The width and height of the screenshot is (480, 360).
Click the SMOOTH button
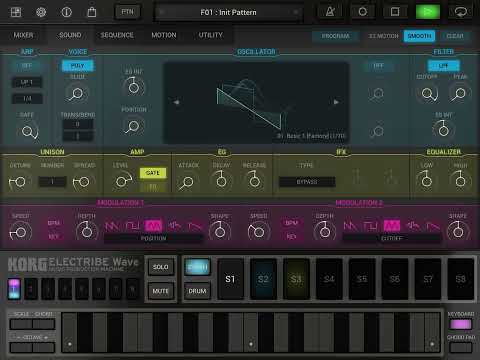[x=419, y=36]
